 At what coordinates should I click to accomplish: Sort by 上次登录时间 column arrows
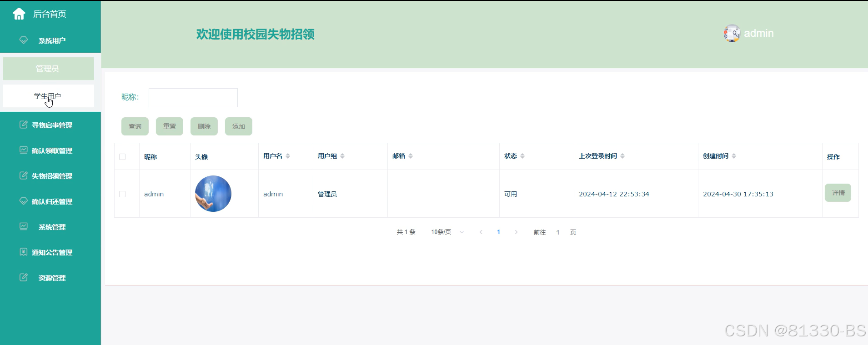click(x=622, y=156)
